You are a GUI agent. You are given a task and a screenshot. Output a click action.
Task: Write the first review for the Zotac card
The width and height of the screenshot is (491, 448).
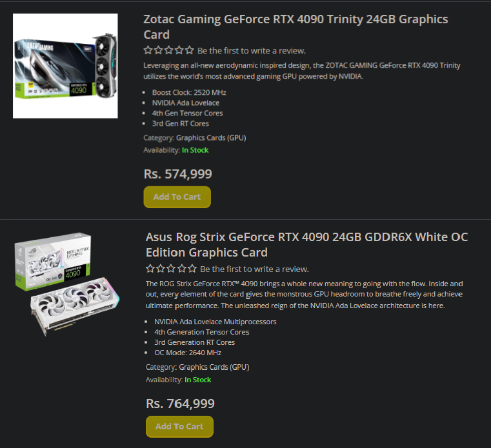pyautogui.click(x=252, y=50)
